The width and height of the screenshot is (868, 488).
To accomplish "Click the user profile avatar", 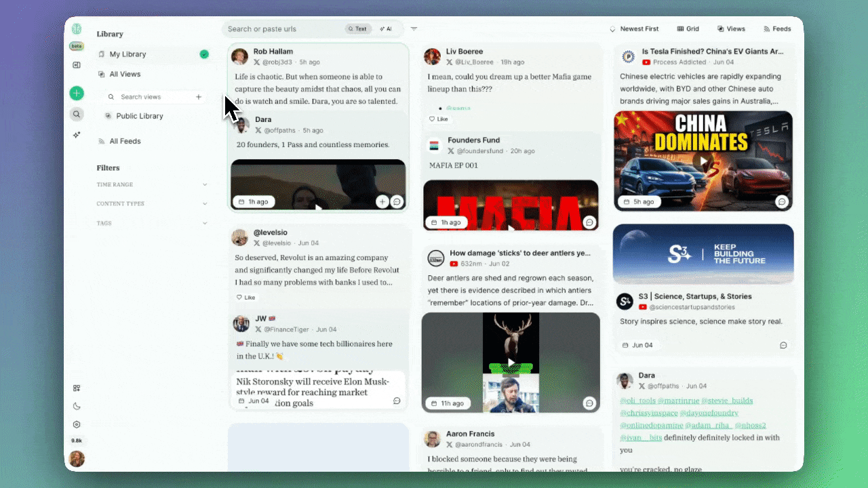I will click(77, 459).
